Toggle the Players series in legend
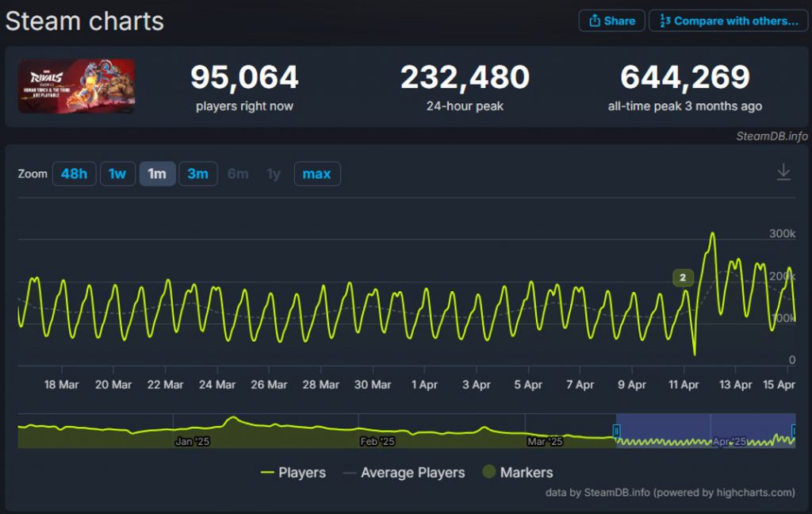This screenshot has width=812, height=514. (293, 473)
